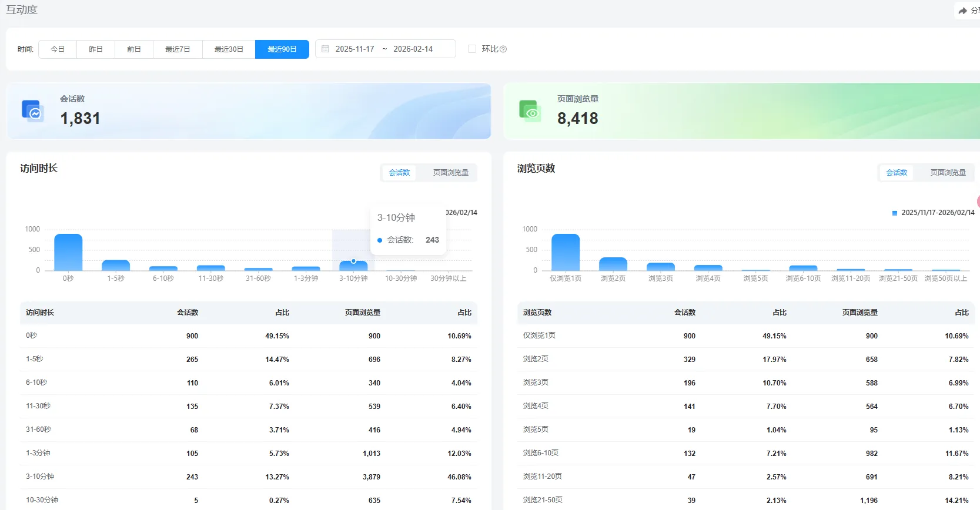This screenshot has width=980, height=510.
Task: Click the 0秒 bar in 访问时长 chart
Action: click(68, 253)
